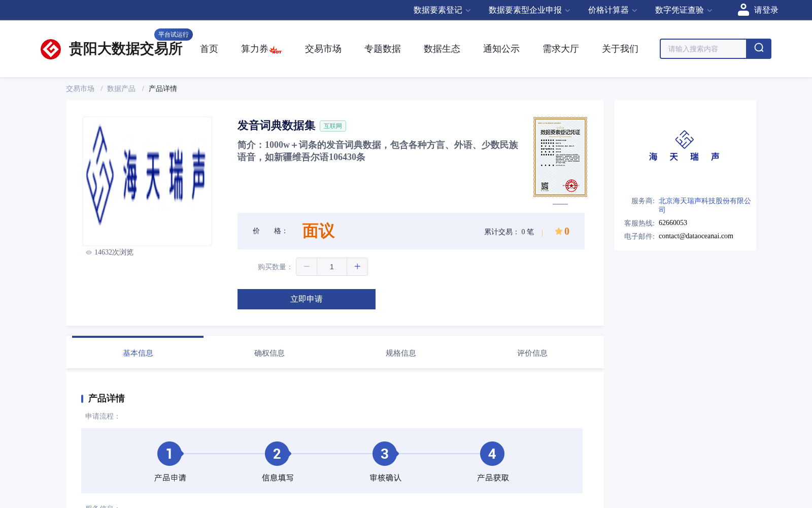
Task: Expand the 数字凭证查验 menu
Action: coord(684,10)
